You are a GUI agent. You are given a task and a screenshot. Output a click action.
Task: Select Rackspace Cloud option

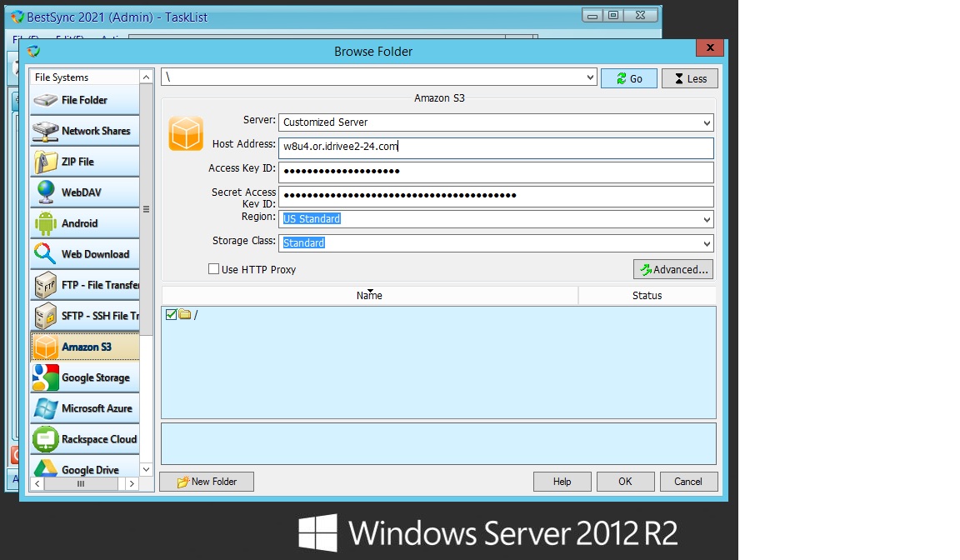coord(85,439)
